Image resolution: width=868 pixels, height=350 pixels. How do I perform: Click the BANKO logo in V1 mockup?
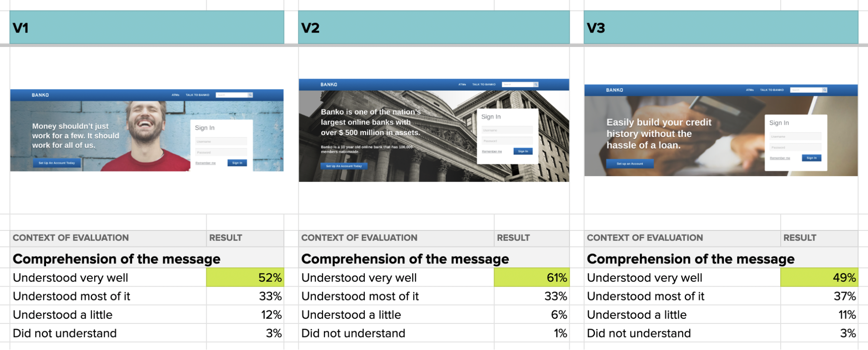pyautogui.click(x=40, y=95)
